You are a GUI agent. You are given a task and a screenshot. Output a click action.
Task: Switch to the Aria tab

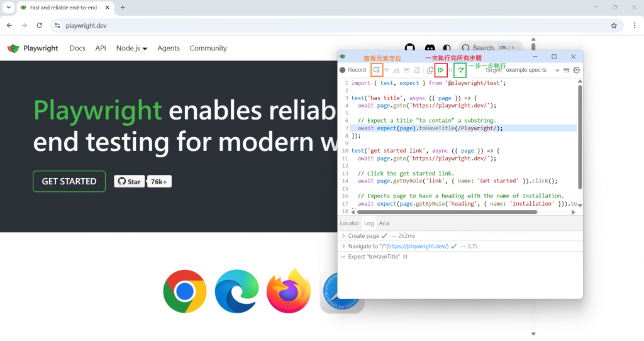(x=384, y=223)
